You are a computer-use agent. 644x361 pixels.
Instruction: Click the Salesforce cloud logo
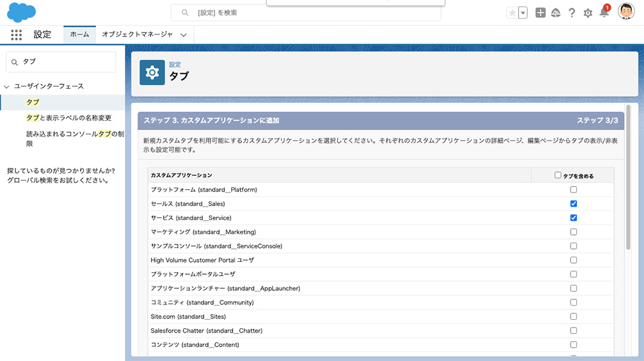(21, 12)
